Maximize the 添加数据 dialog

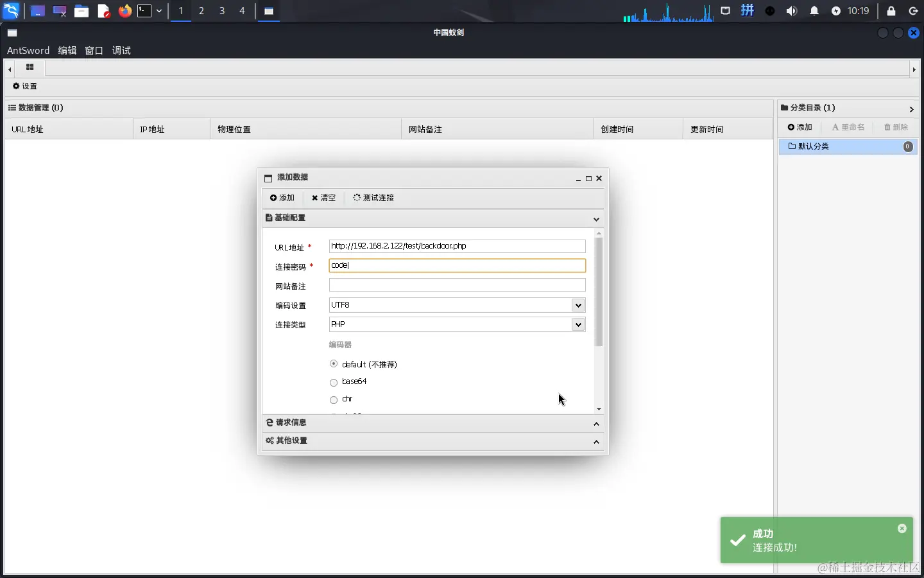(588, 179)
